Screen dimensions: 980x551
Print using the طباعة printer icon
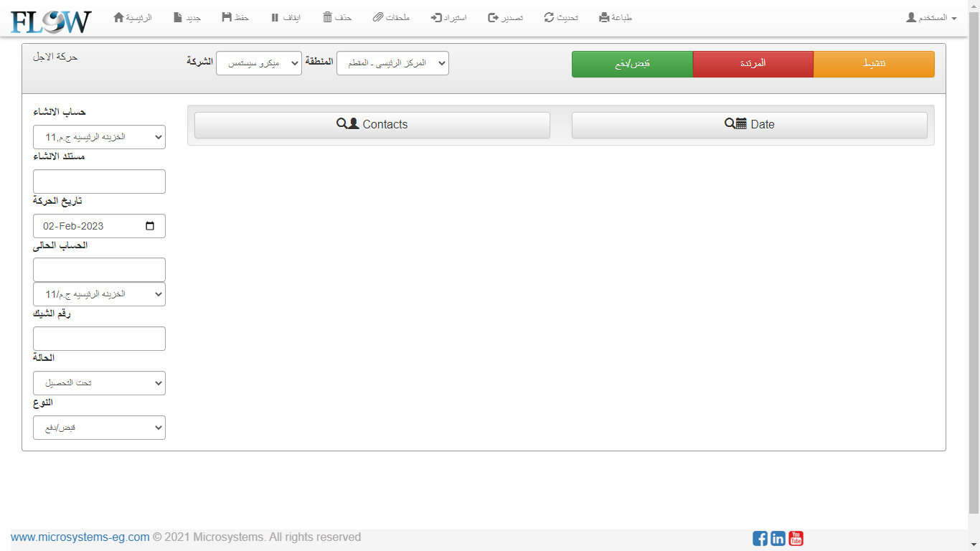604,17
